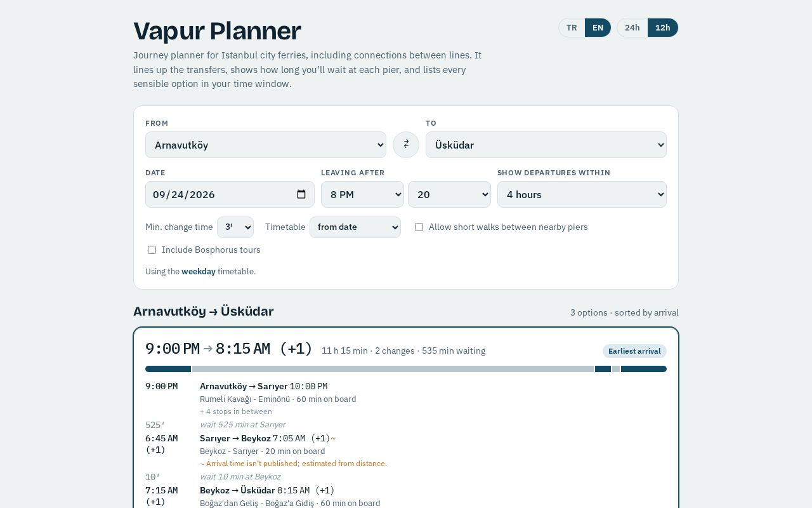Select the 24h time format
Image resolution: width=812 pixels, height=508 pixels.
(x=632, y=28)
